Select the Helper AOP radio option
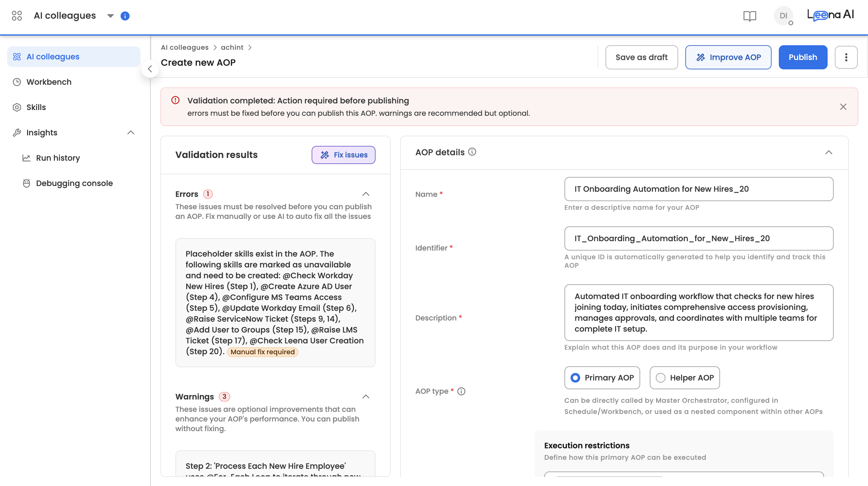868x486 pixels. 660,378
